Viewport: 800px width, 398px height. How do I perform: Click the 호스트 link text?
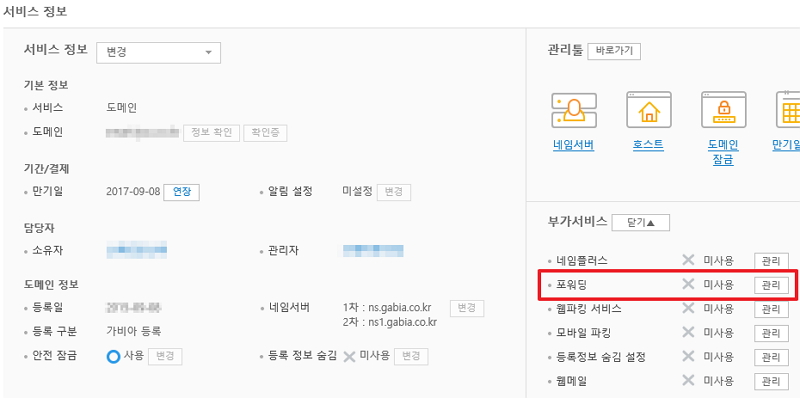coord(648,145)
